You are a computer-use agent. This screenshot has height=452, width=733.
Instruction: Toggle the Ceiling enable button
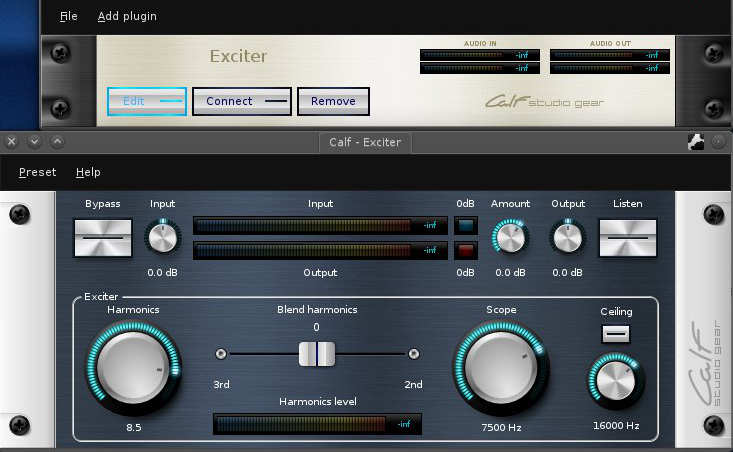coord(616,334)
